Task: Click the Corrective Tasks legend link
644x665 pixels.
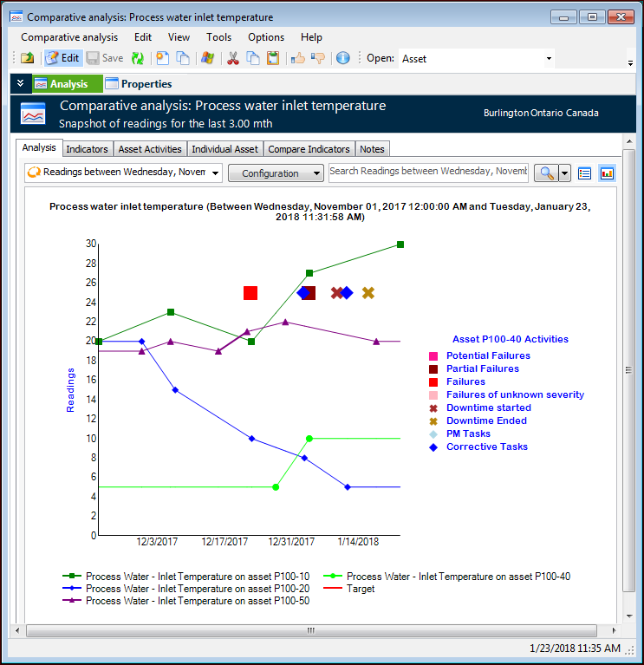Action: (486, 447)
